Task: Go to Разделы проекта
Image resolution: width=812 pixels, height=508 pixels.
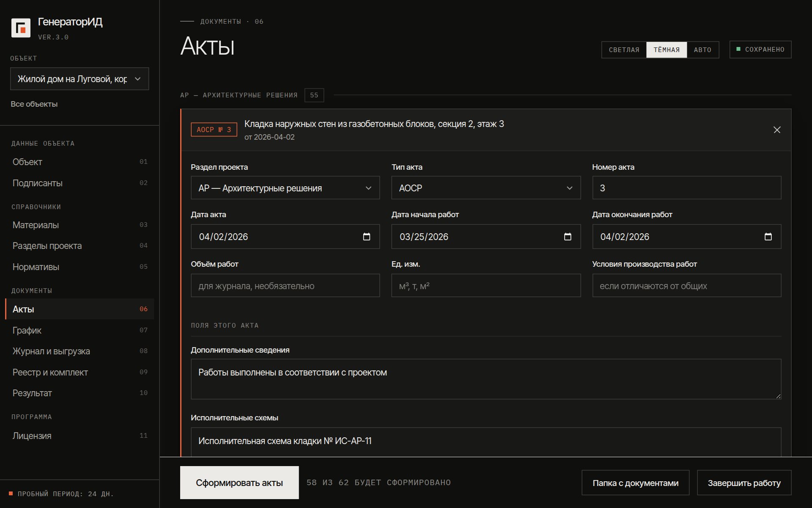Action: click(x=80, y=246)
